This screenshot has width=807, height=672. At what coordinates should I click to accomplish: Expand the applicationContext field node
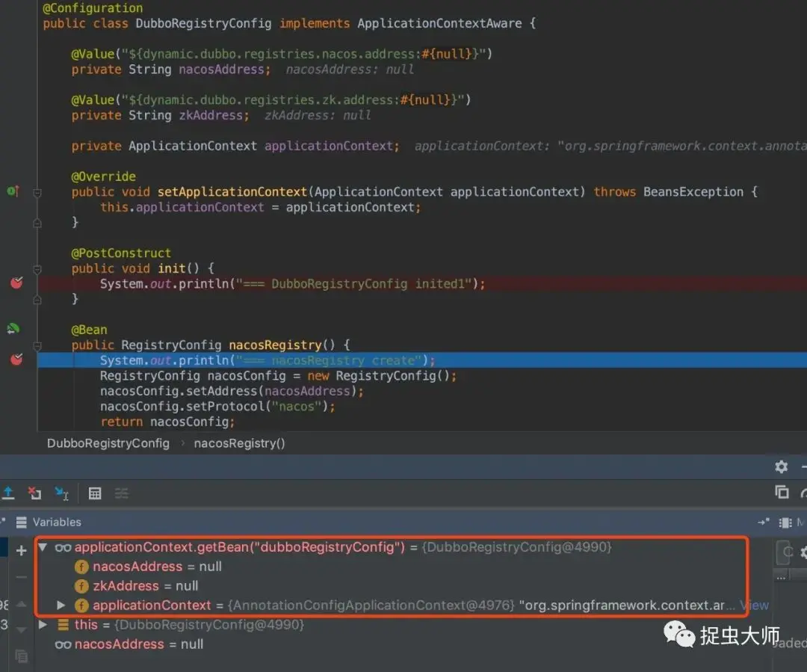(x=61, y=605)
